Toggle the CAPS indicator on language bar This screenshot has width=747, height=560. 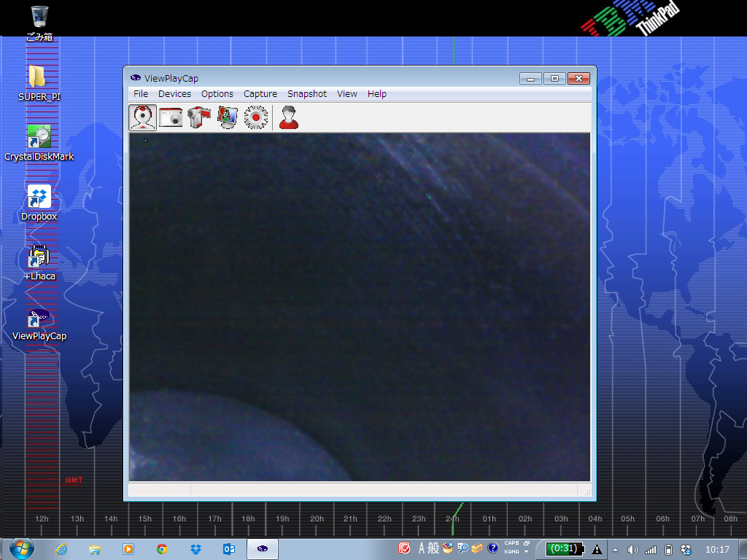coord(511,542)
